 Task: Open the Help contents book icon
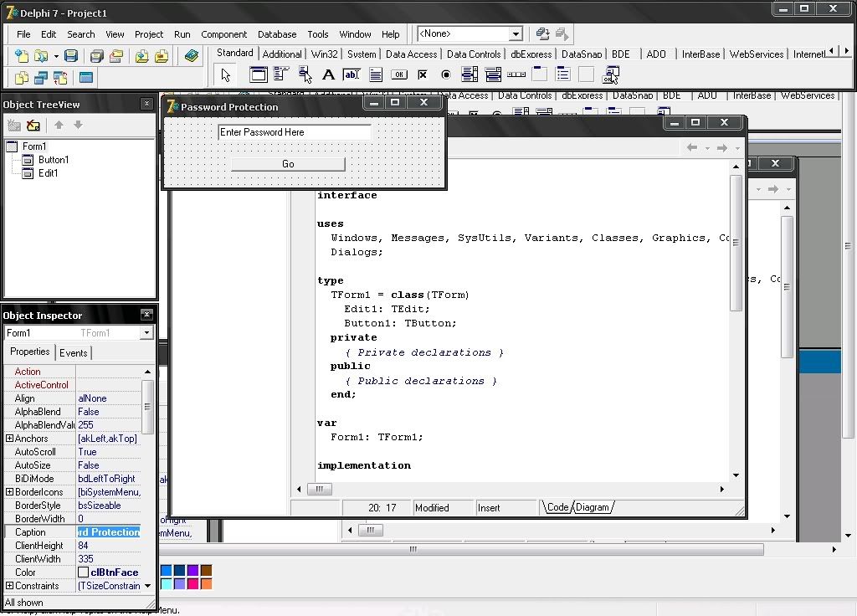[192, 56]
